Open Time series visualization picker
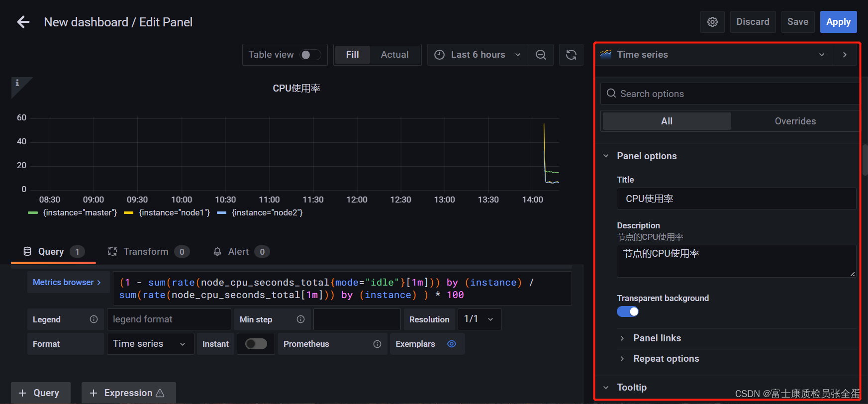This screenshot has height=404, width=868. coord(714,55)
